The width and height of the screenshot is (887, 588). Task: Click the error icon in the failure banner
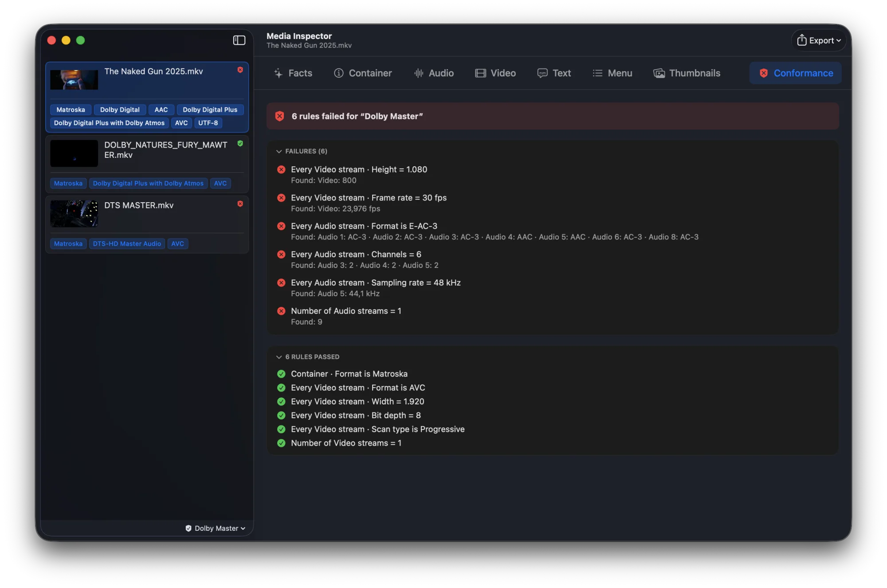[x=279, y=116]
